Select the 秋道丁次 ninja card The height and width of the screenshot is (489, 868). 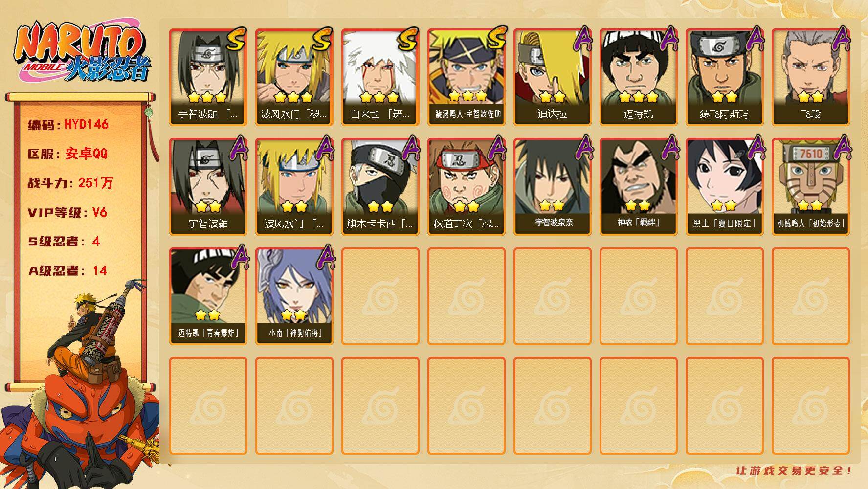pos(467,187)
